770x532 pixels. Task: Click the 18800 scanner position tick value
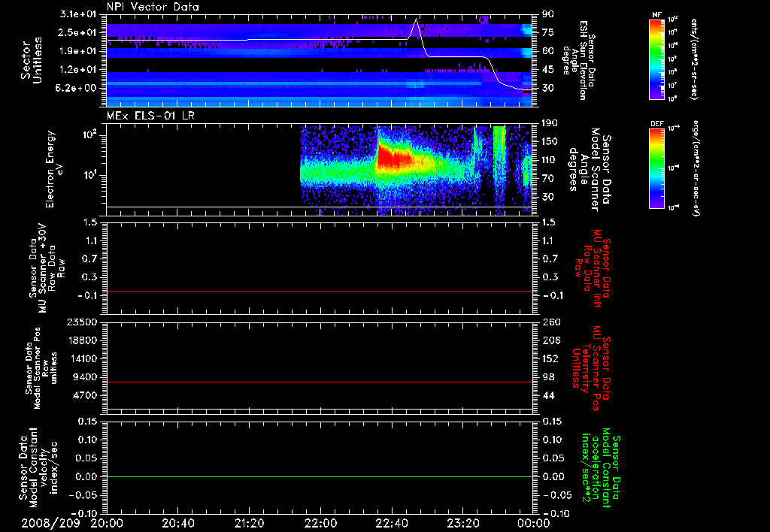[x=81, y=340]
